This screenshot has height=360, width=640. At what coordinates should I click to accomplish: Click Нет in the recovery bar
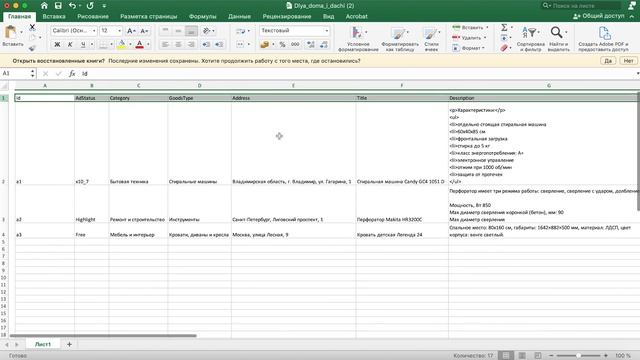click(x=628, y=61)
